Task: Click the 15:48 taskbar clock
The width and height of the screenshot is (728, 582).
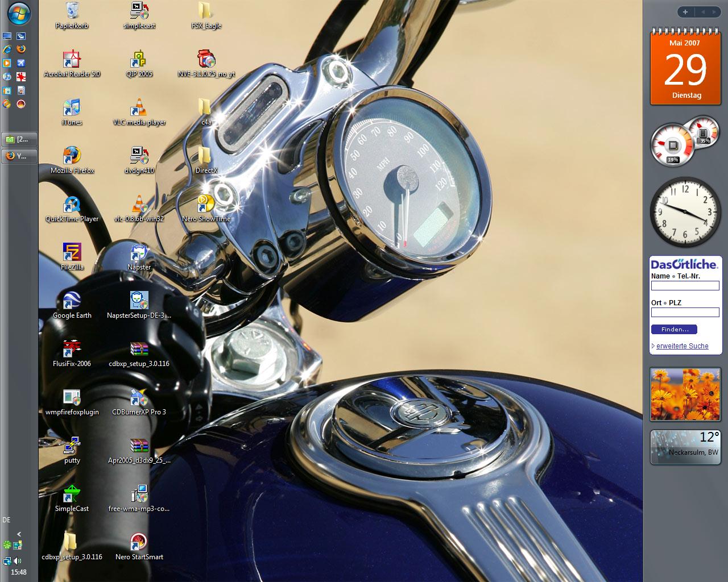Action: (19, 572)
